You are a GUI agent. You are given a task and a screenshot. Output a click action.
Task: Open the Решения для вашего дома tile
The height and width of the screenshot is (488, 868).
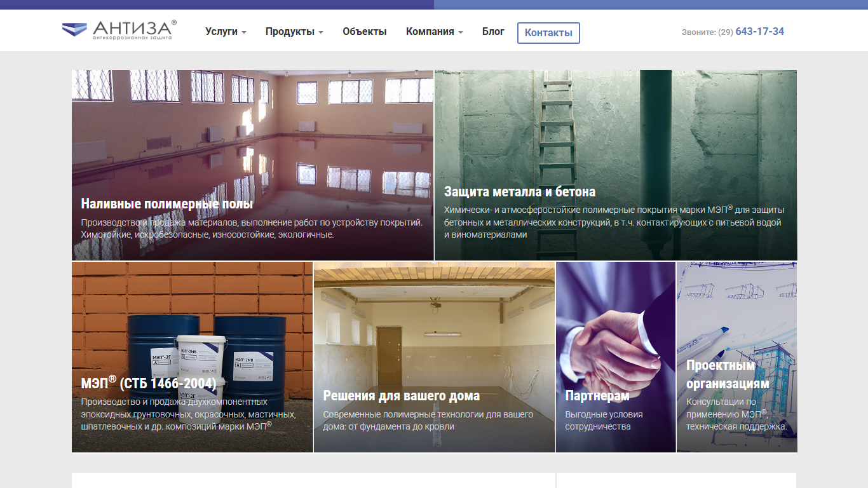click(435, 357)
